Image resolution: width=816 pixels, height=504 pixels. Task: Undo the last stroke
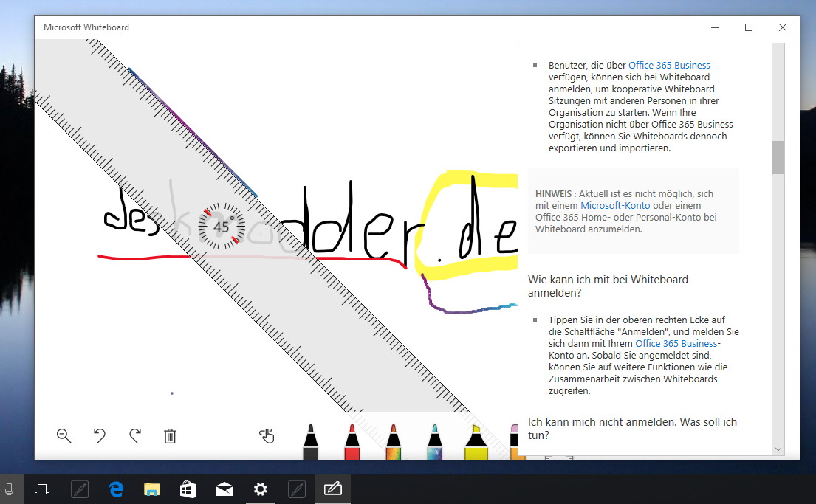click(100, 436)
